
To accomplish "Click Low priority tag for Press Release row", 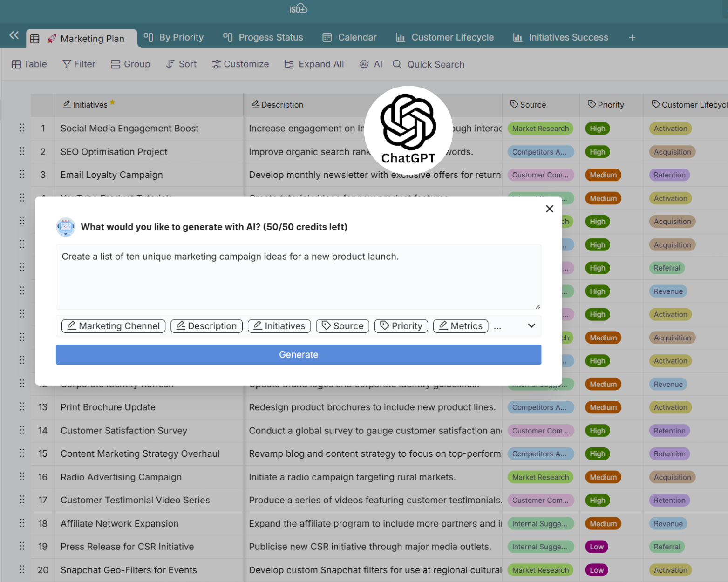I will tap(597, 547).
